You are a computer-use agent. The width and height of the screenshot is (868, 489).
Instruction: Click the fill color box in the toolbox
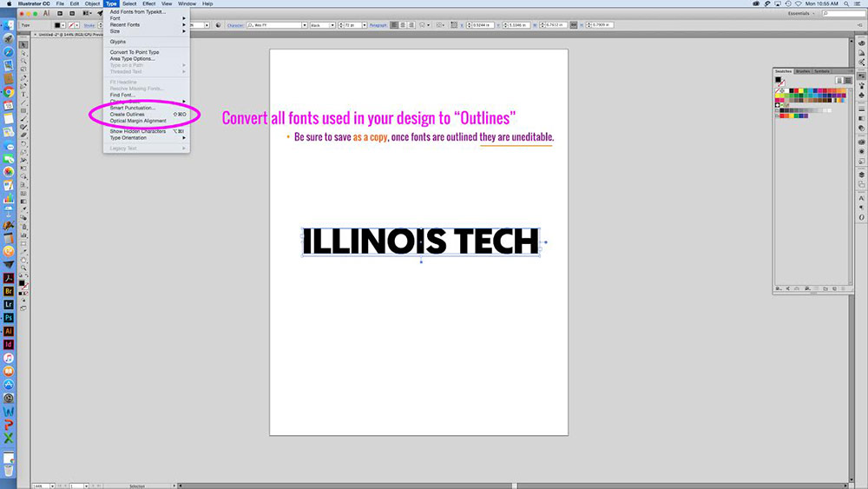pos(22,283)
